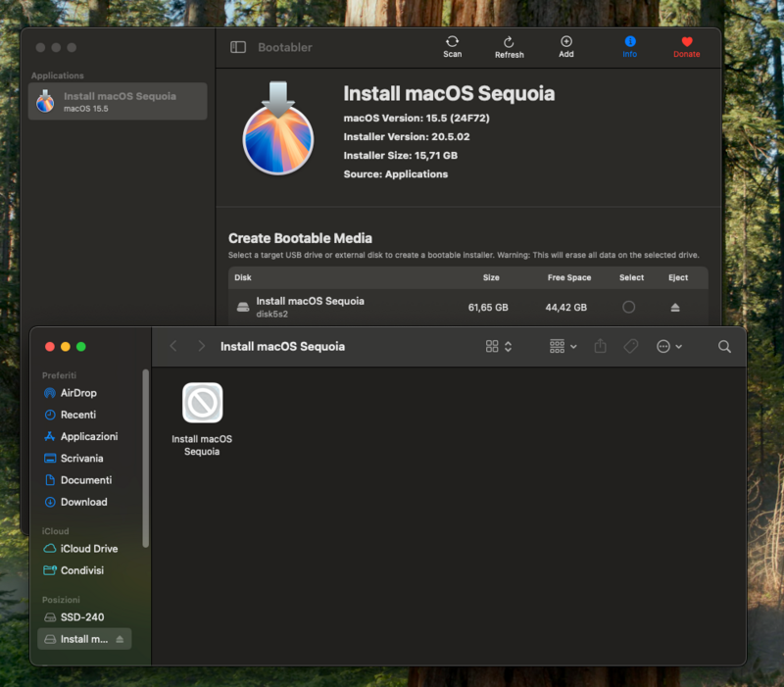Select Install macOS Sequoia in Bootabler sidebar
Screen dimensions: 784x687
[x=117, y=101]
